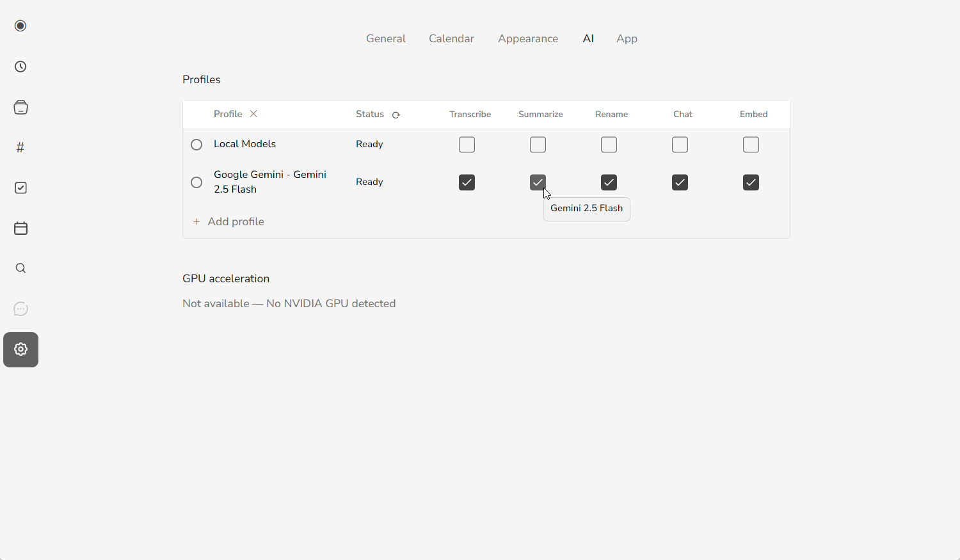The width and height of the screenshot is (960, 560).
Task: Click the X next to Profile header
Action: (253, 114)
